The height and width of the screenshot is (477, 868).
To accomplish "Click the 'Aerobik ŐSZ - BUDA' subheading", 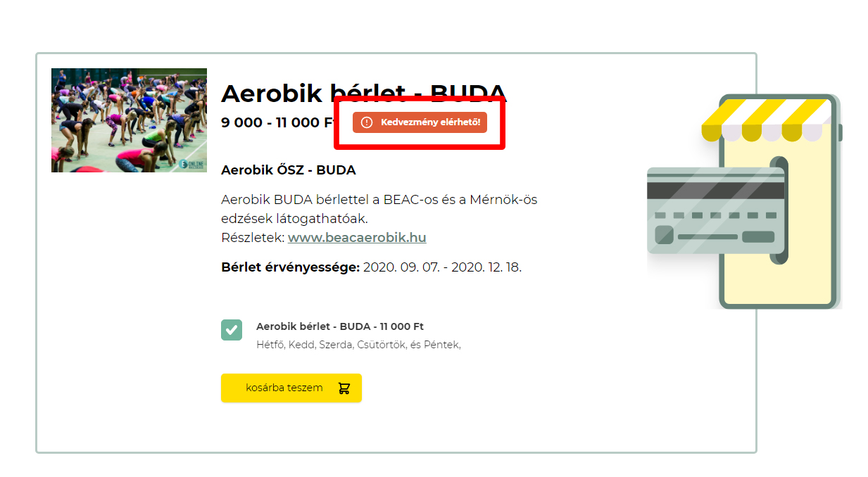I will coord(289,170).
